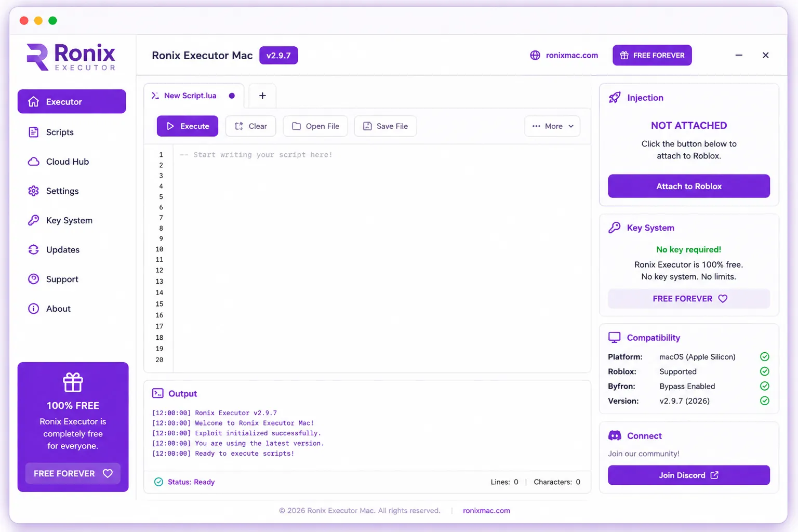
Task: Click the Byfron Bypass Enabled check mark
Action: tap(765, 386)
